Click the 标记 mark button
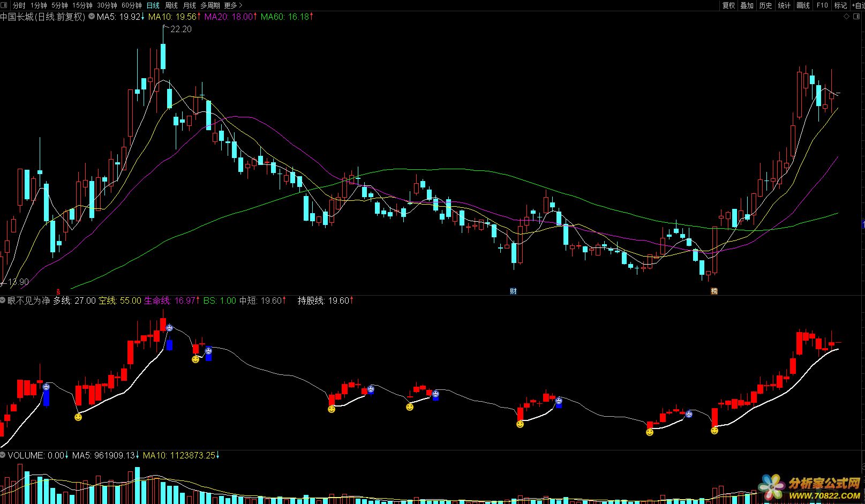Screen dimensions: 865x504 (840, 5)
